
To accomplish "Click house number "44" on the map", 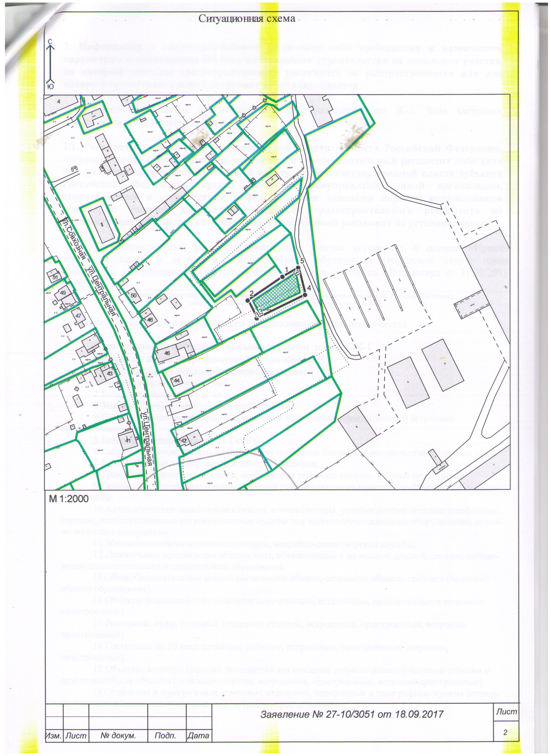I will tap(177, 380).
